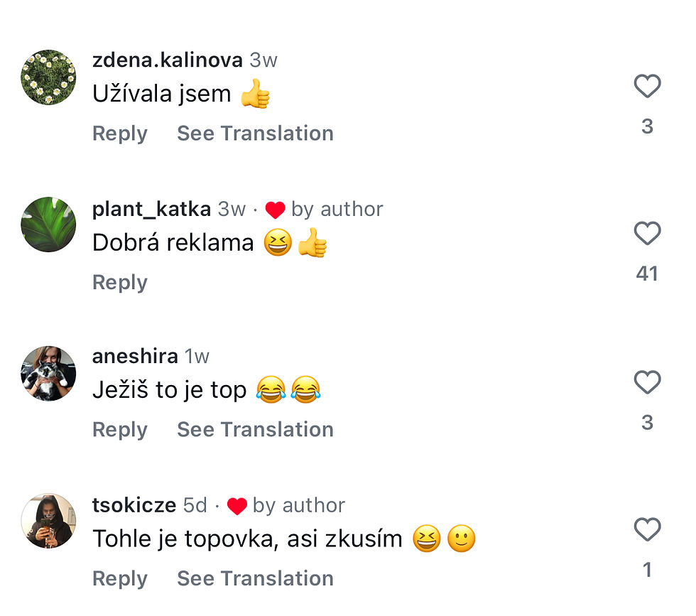Translate the 'Tohle je topovka' comment
This screenshot has height=616, width=696.
click(255, 578)
